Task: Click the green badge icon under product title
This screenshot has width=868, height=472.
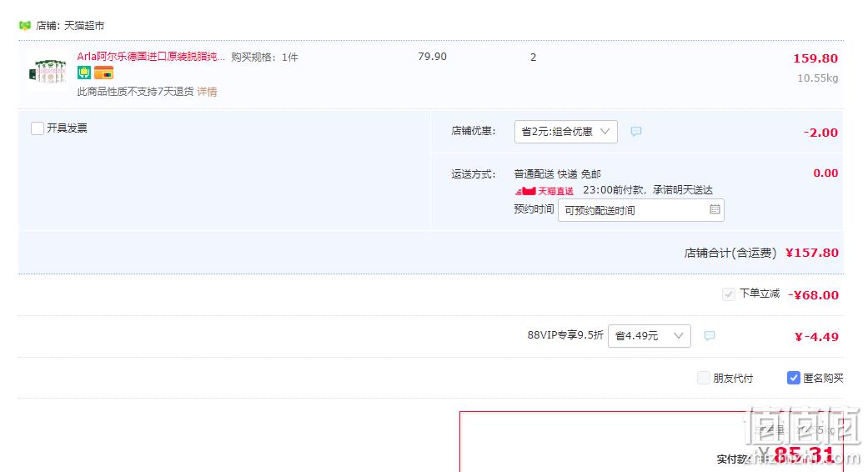Action: click(83, 73)
